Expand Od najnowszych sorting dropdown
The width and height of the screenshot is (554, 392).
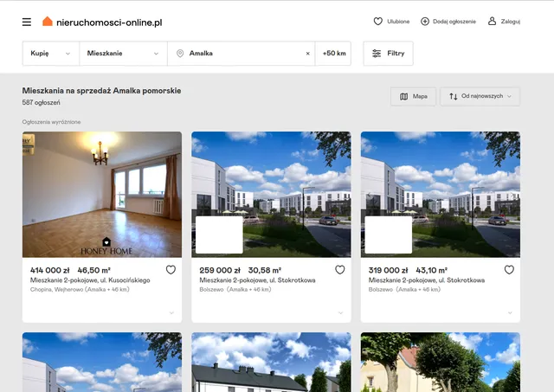pyautogui.click(x=480, y=96)
